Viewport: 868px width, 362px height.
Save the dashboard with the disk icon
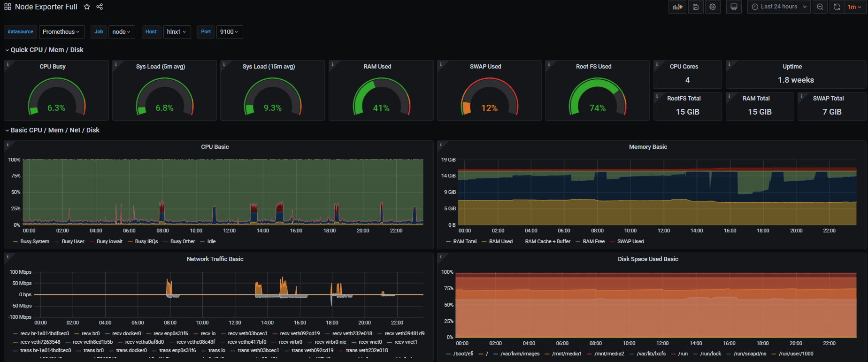coord(696,7)
